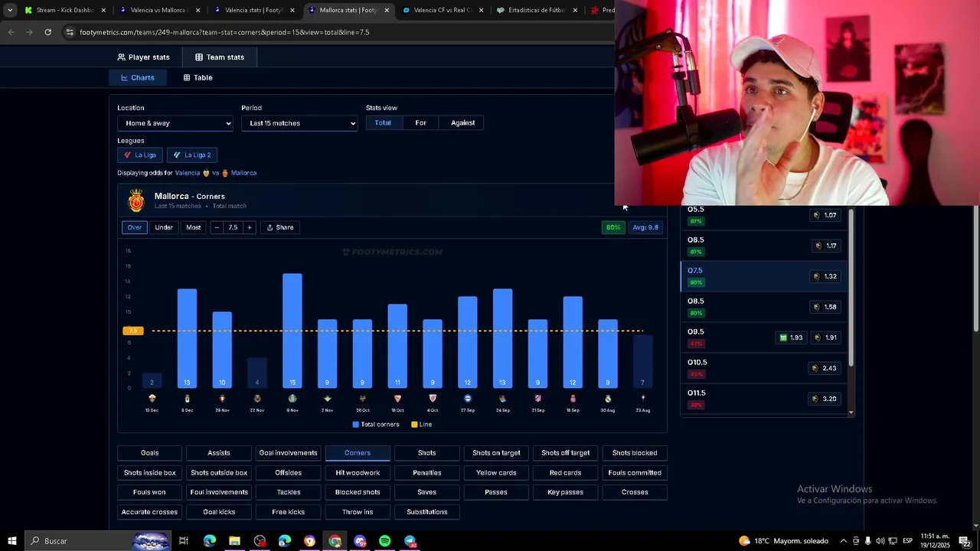Switch to the Valencia vs Mallorca tab
The image size is (980, 551).
click(158, 10)
